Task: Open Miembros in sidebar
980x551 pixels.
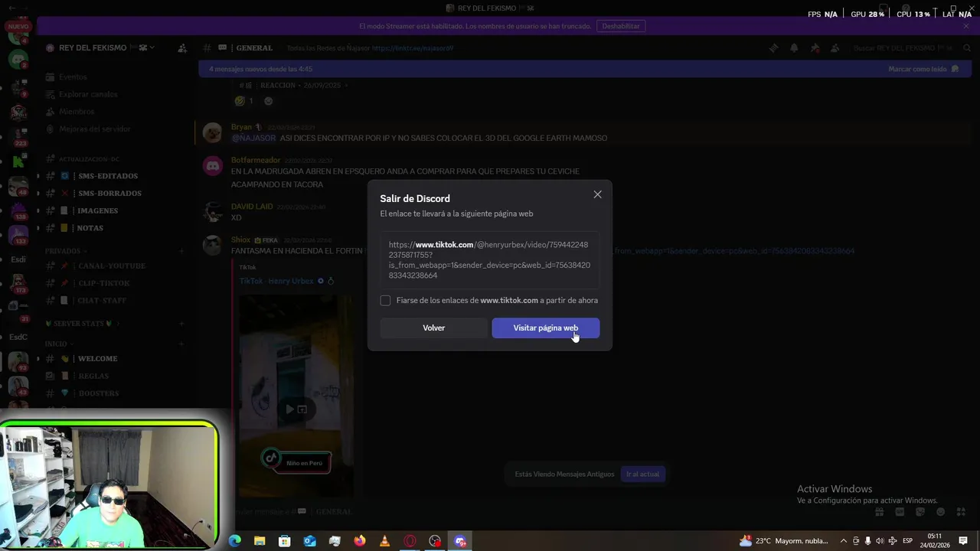Action: pos(116,112)
